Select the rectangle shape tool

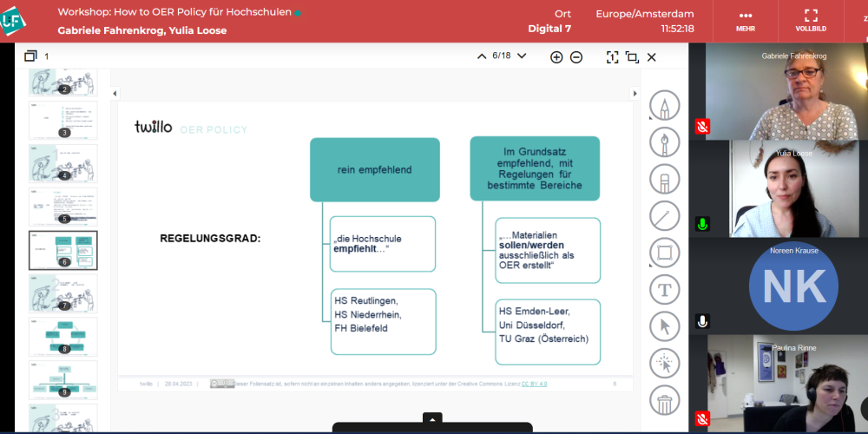[x=665, y=253]
